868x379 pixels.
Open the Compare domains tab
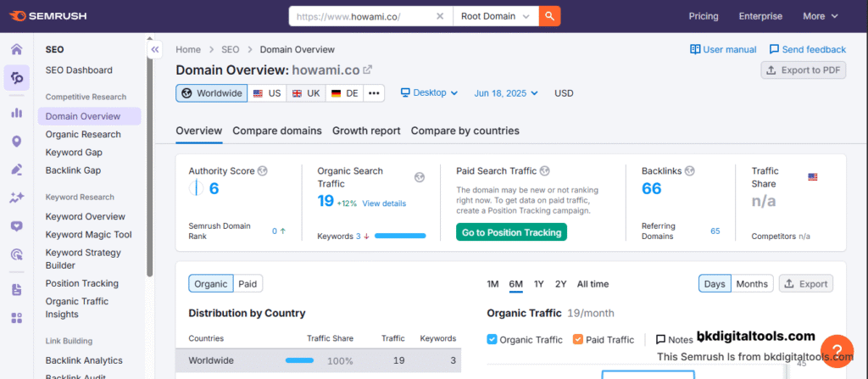277,131
